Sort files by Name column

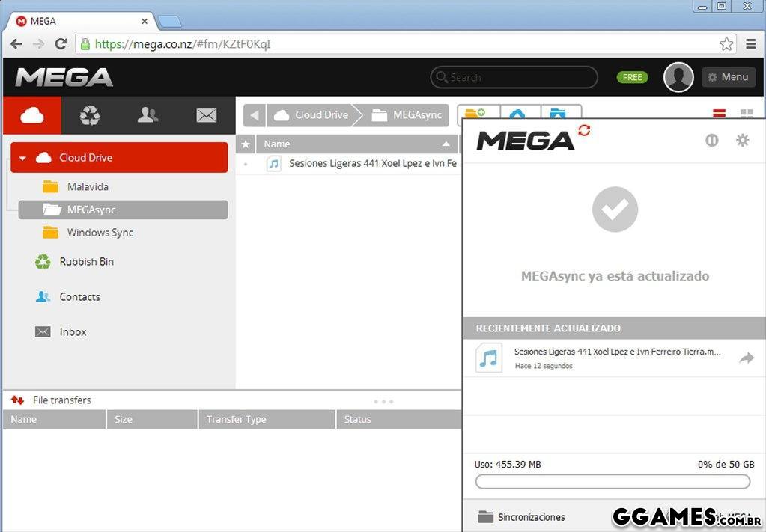point(352,144)
